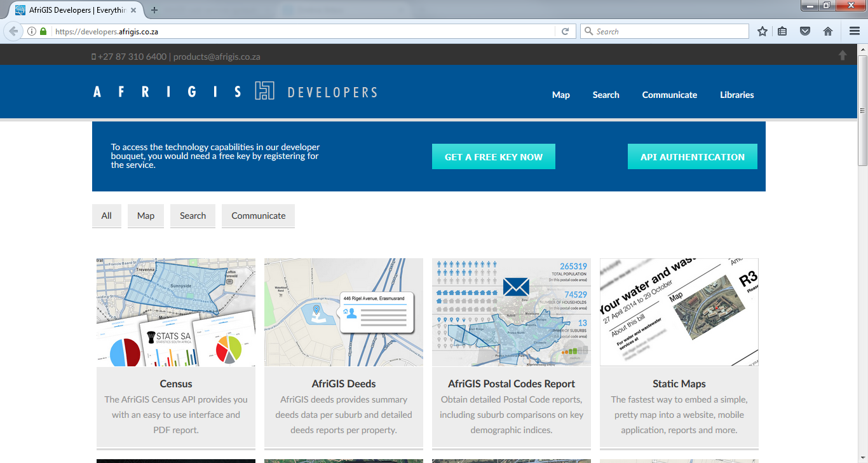The image size is (868, 463).
Task: Open the Libraries navigation menu
Action: 736,95
